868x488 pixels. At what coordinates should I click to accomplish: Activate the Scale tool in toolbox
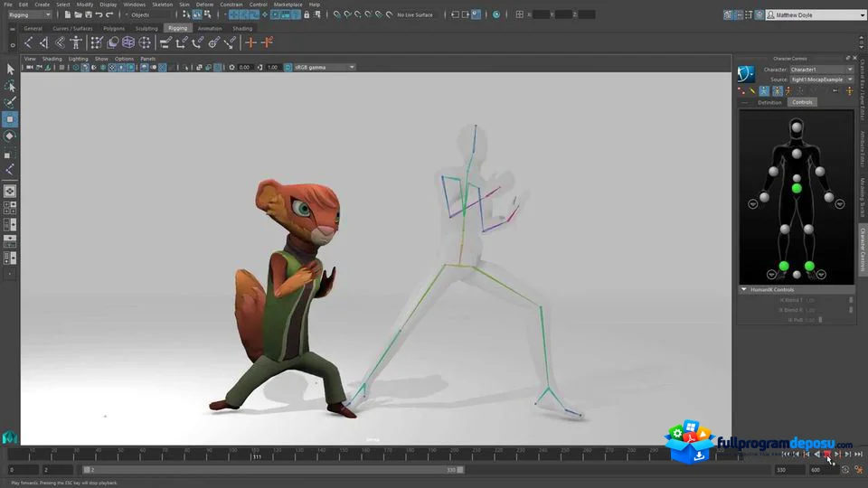click(8, 155)
